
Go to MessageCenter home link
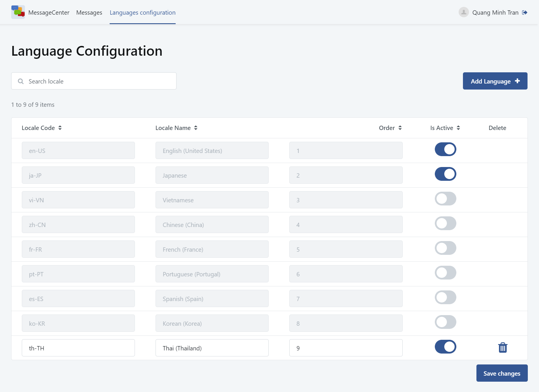coord(49,12)
